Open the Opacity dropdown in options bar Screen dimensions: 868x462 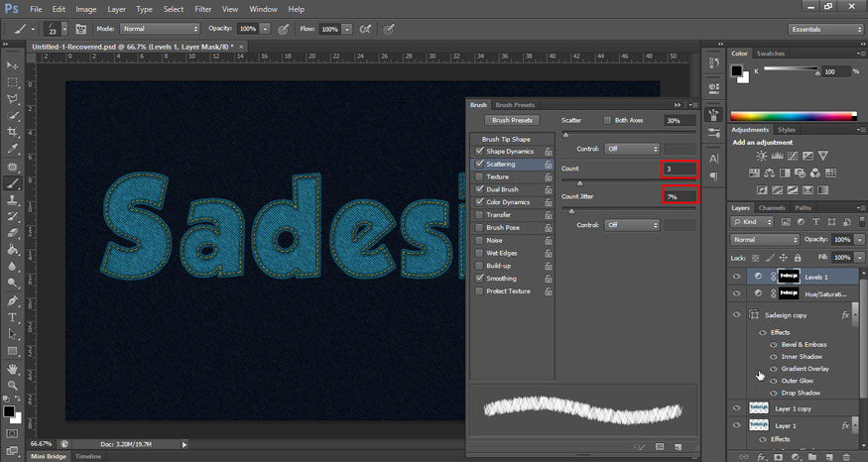pyautogui.click(x=265, y=29)
